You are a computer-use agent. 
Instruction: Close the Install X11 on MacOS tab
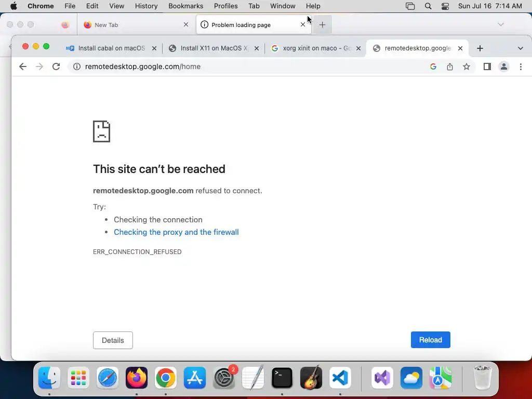(257, 48)
